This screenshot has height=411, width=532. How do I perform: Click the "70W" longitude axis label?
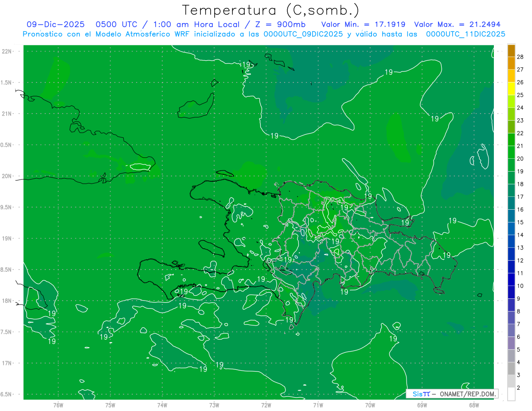tap(370, 405)
